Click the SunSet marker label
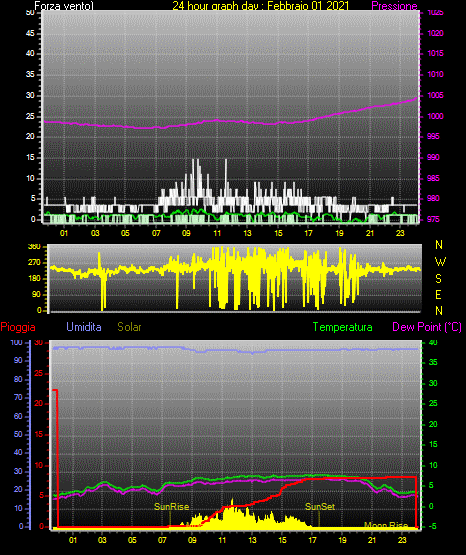 (320, 507)
